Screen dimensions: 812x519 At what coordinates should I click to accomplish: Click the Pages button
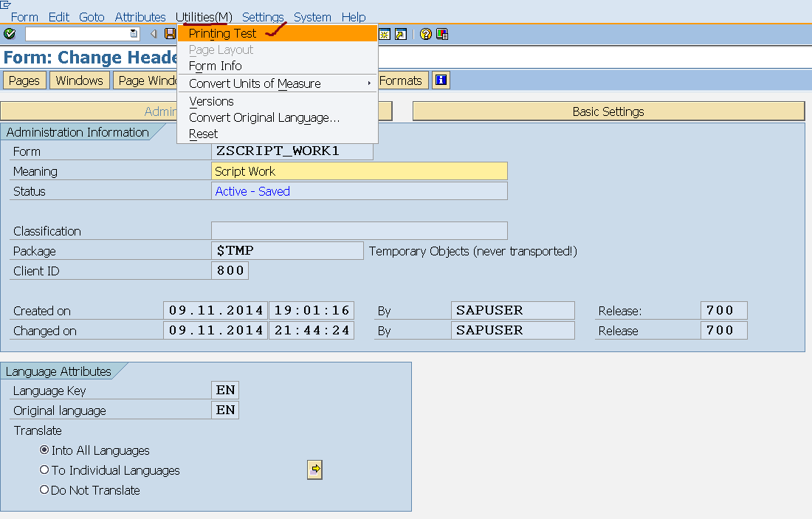coord(24,80)
